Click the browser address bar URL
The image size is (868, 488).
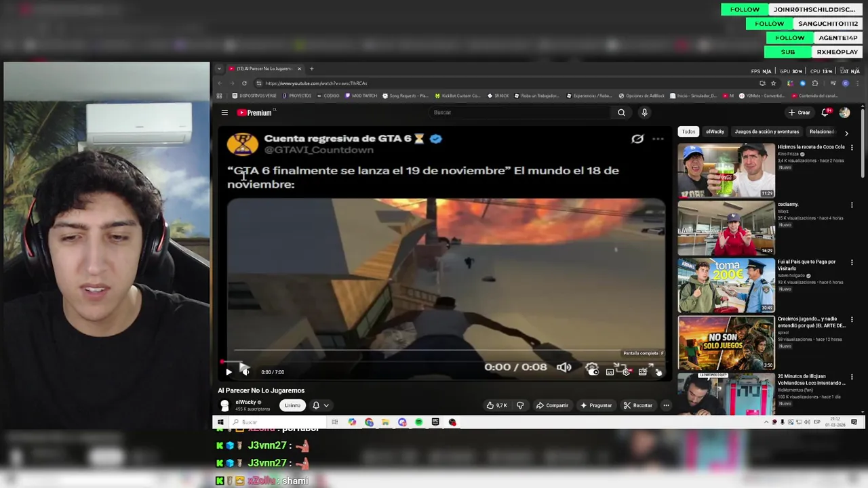tap(316, 83)
